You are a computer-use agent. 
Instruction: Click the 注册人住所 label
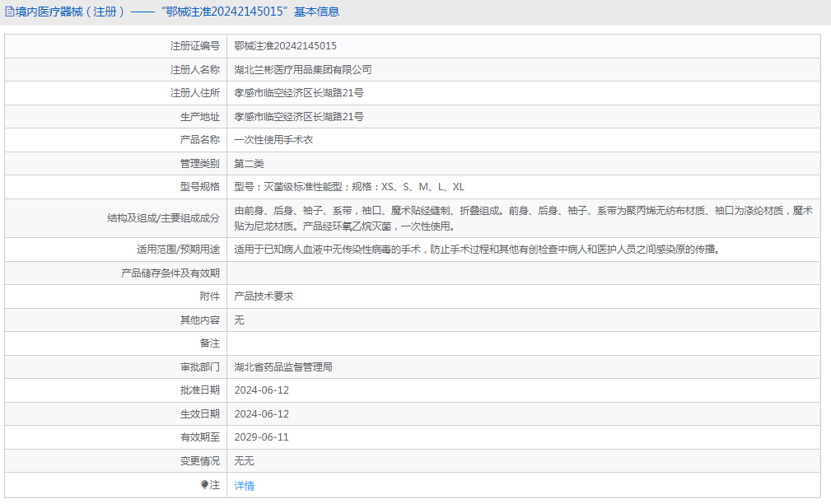[x=194, y=93]
